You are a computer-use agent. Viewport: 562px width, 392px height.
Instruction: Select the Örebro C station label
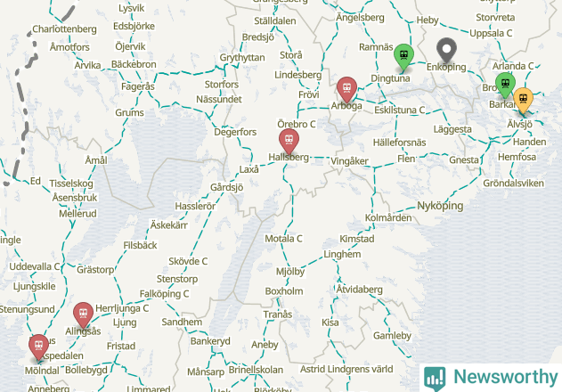(297, 124)
